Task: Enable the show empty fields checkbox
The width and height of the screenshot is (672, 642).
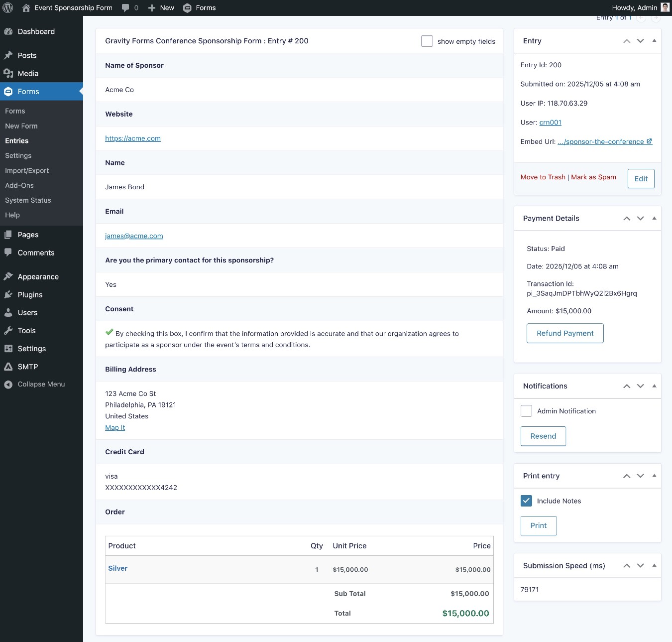Action: pyautogui.click(x=427, y=41)
